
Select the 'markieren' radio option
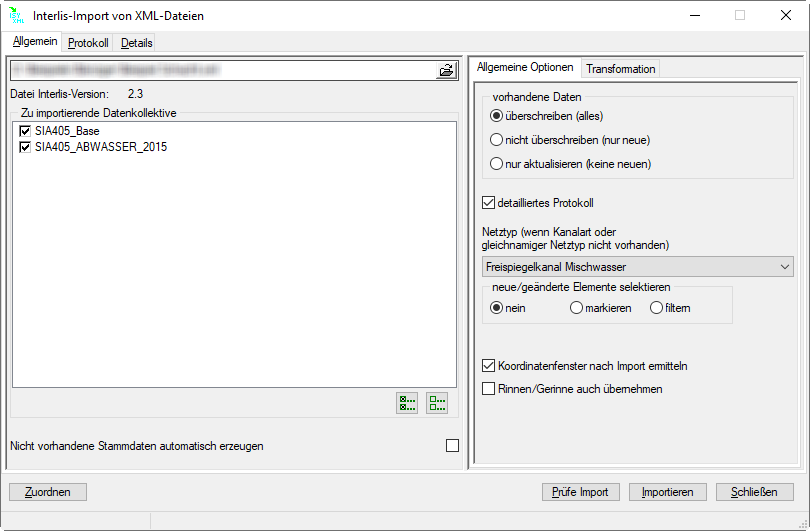pyautogui.click(x=576, y=308)
